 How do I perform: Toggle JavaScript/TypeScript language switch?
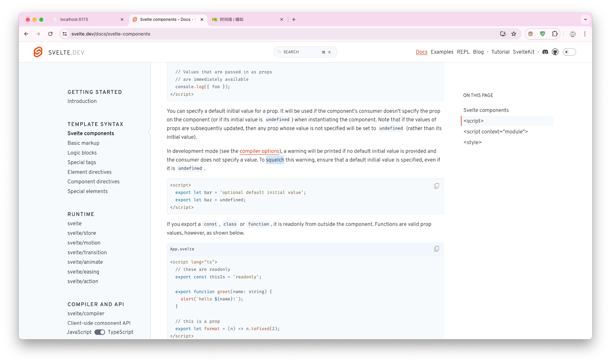pos(100,332)
